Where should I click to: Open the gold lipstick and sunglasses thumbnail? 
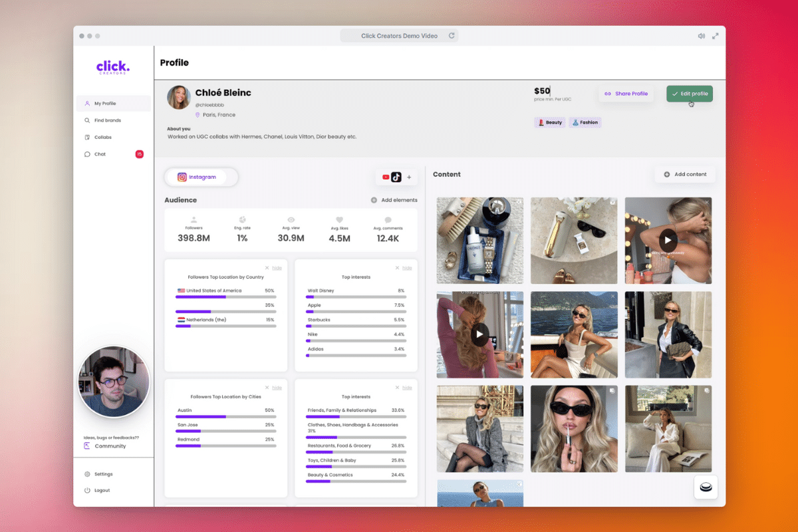point(574,241)
